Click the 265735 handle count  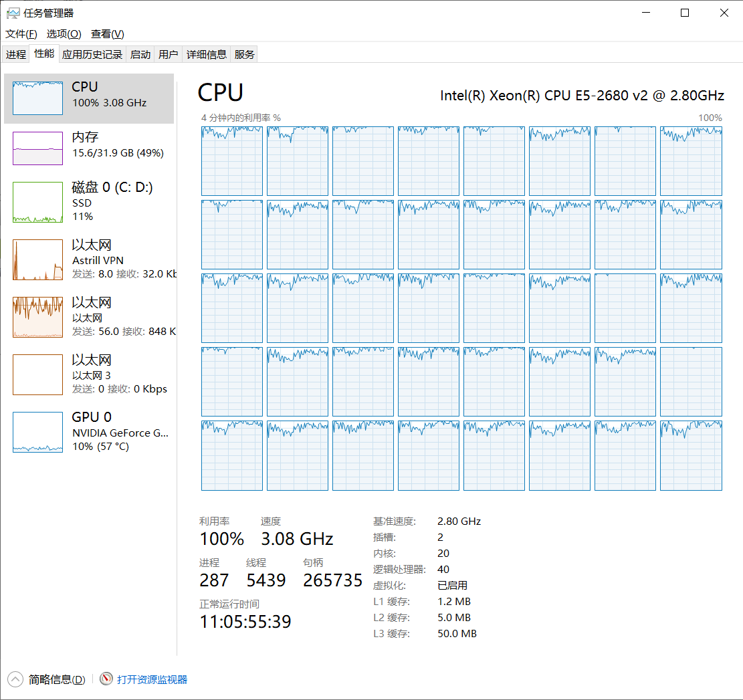(x=332, y=580)
